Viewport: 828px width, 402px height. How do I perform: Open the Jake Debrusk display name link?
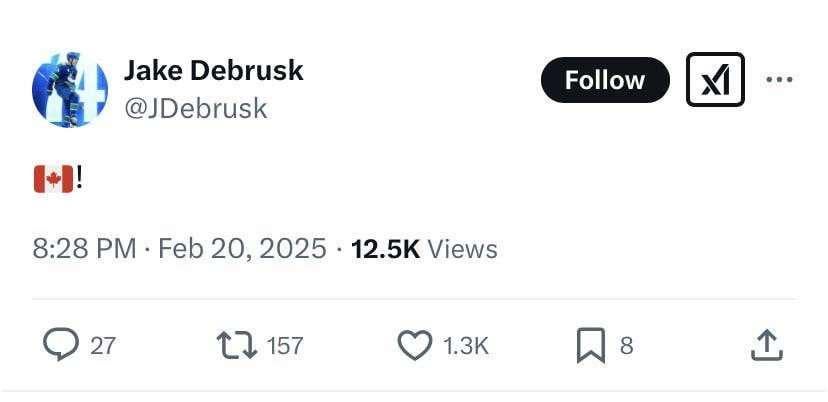pos(213,70)
